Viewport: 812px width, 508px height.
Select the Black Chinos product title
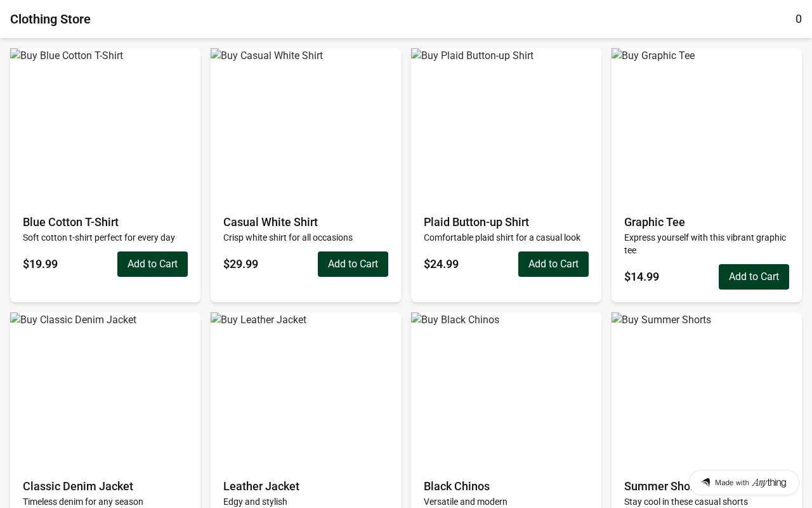[x=457, y=486]
